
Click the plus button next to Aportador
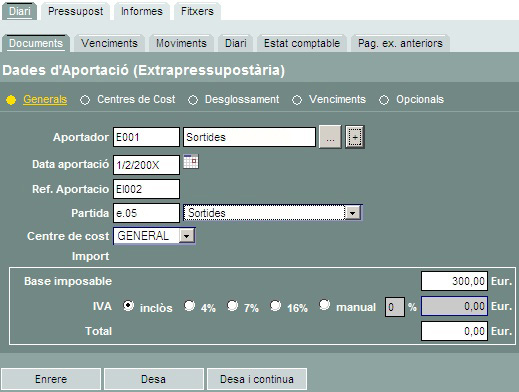coord(355,137)
